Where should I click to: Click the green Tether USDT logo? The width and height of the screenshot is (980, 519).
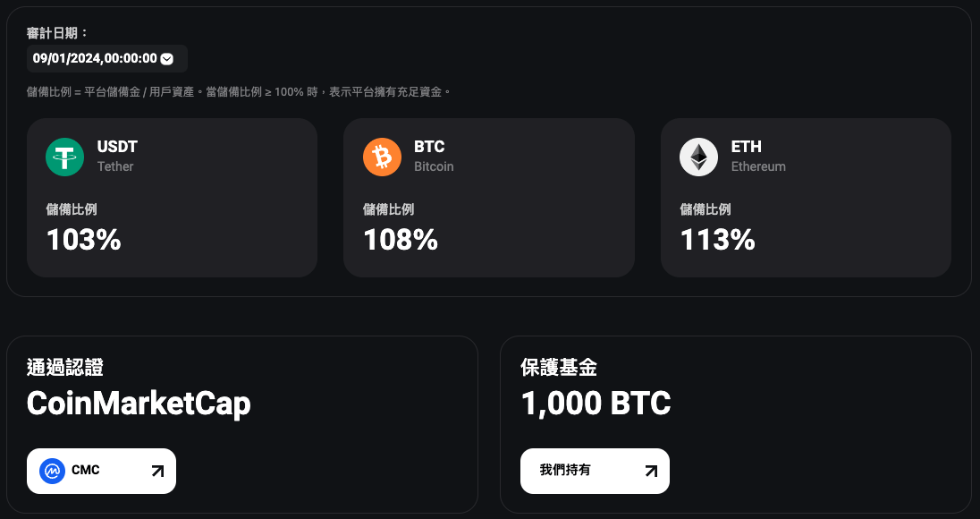coord(64,157)
